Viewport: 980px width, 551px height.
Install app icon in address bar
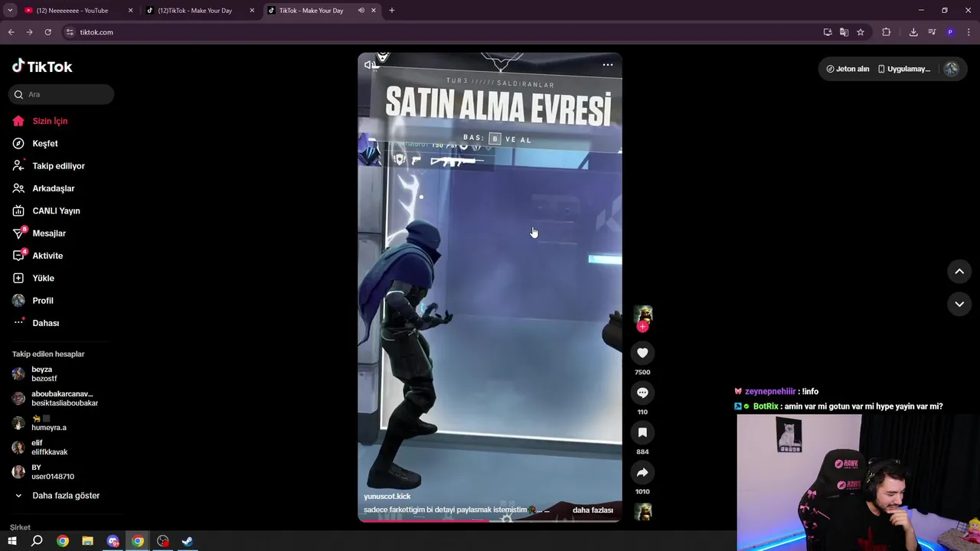828,32
